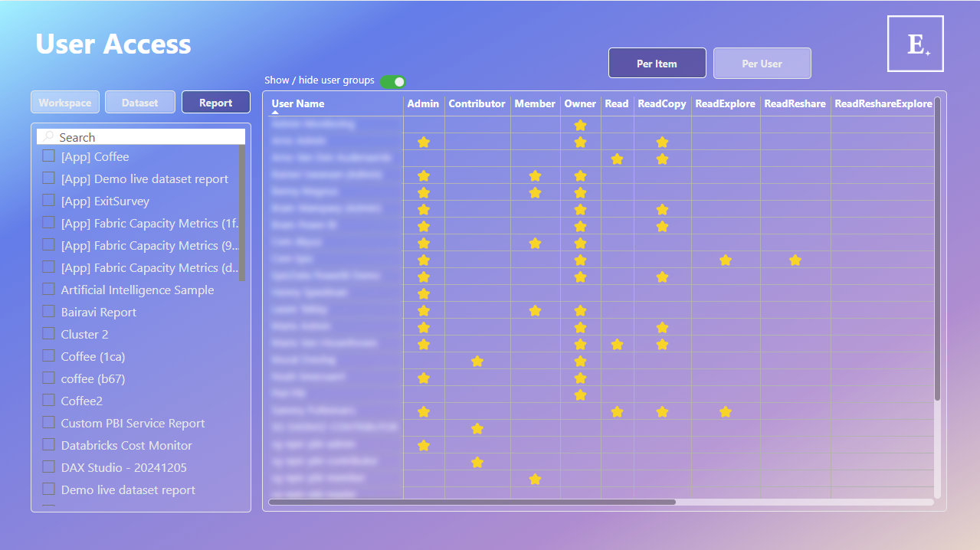The height and width of the screenshot is (550, 980).
Task: Click the table's vertical scrollbar thumb
Action: click(x=937, y=248)
